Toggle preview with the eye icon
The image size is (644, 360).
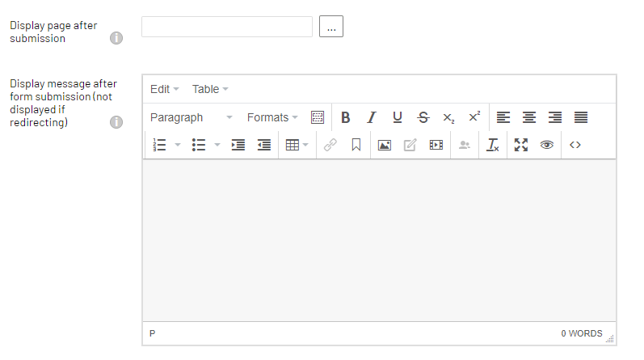tap(547, 145)
